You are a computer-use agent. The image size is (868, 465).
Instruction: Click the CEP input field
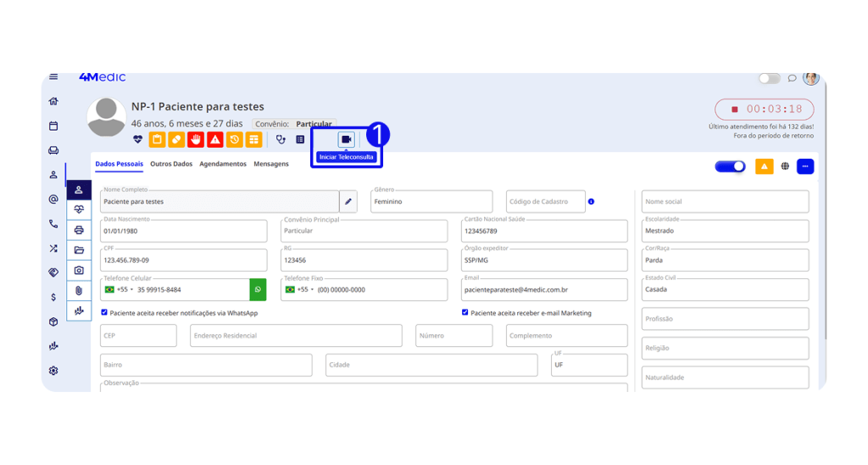(138, 335)
